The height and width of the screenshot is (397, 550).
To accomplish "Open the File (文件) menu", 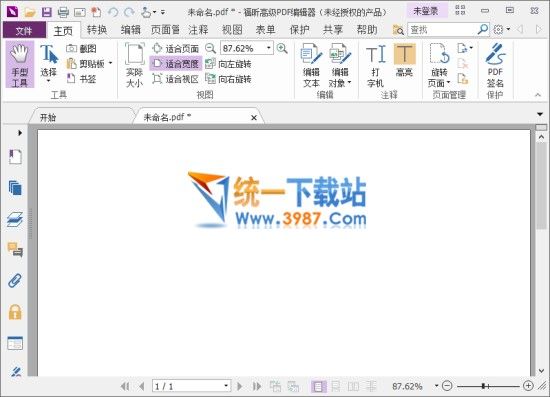I will coord(24,31).
